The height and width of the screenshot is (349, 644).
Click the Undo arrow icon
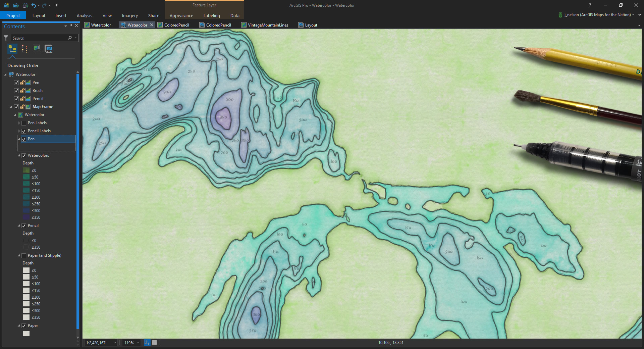coord(34,5)
